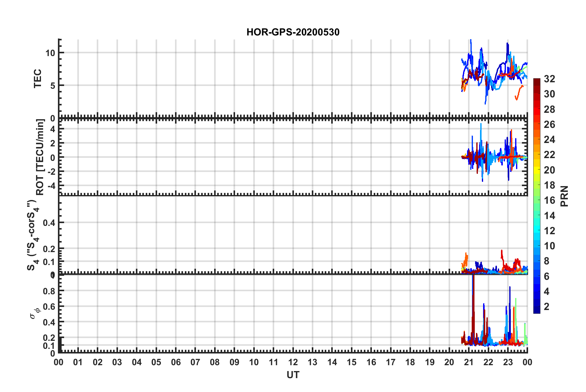Click colorbar tick label 6
Image resolution: width=586 pixels, height=392 pixels.
click(x=547, y=276)
